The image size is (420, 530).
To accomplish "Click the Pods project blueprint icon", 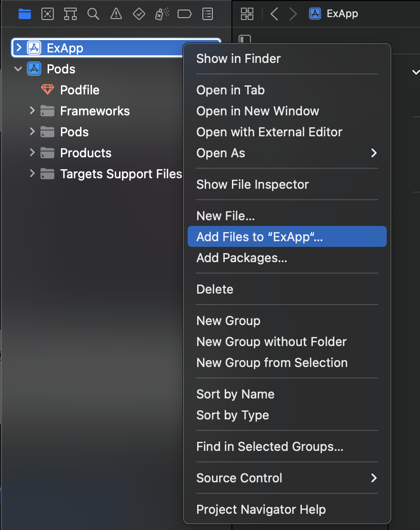I will click(x=34, y=69).
